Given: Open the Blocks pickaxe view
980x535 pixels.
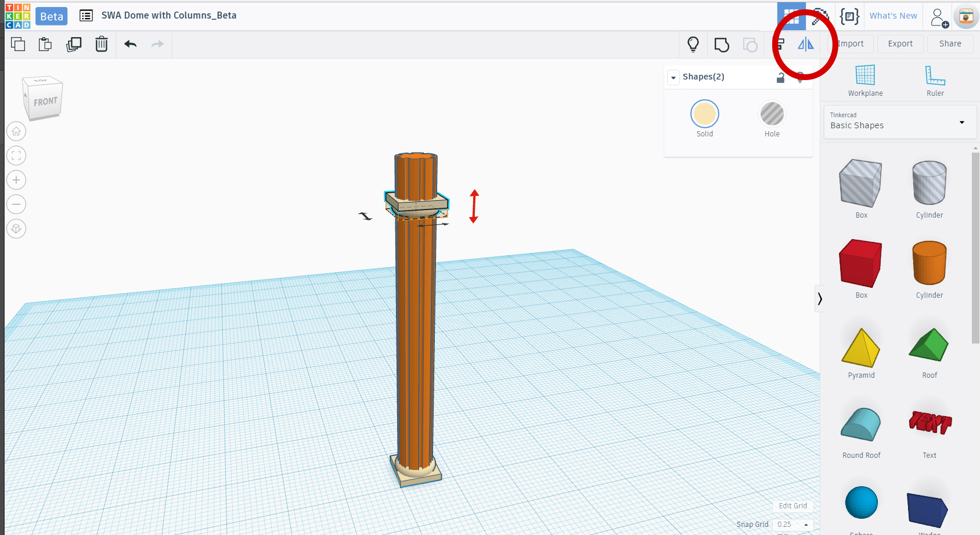Looking at the screenshot, I should coord(820,16).
